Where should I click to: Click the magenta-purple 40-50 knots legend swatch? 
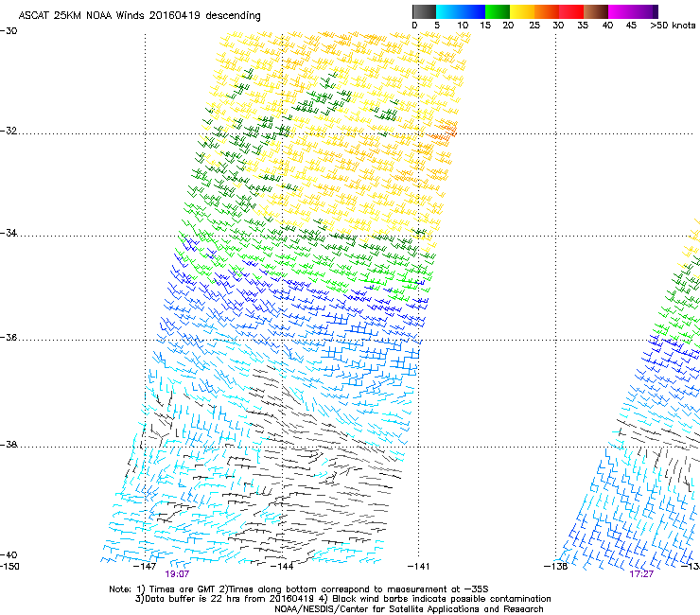point(633,11)
